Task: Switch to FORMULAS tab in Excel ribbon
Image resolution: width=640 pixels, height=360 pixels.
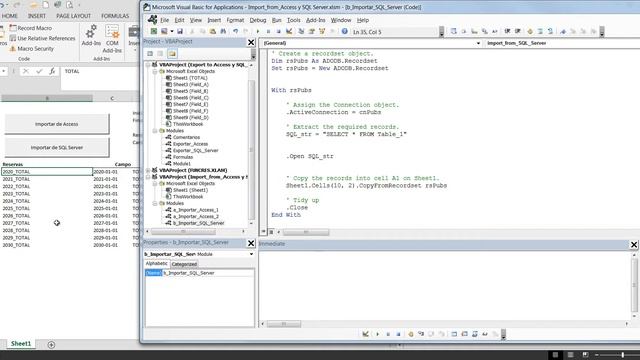Action: coord(115,16)
